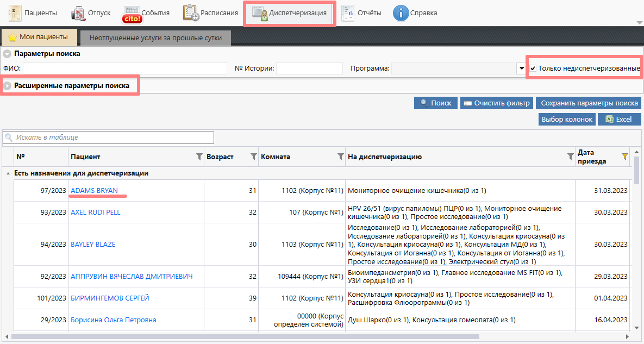Screen dimensions: 644x344
Task: Switch to Неотпущенные услуги за прошлые сутки tab
Action: 155,37
